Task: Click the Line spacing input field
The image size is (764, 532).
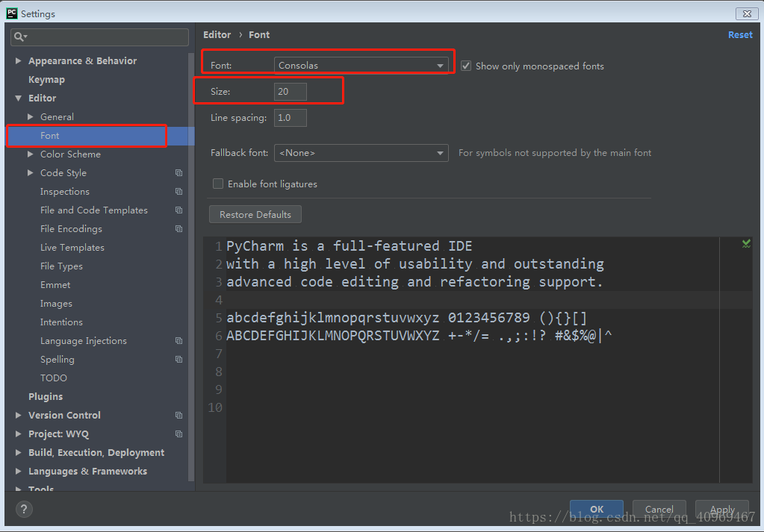Action: pos(291,118)
